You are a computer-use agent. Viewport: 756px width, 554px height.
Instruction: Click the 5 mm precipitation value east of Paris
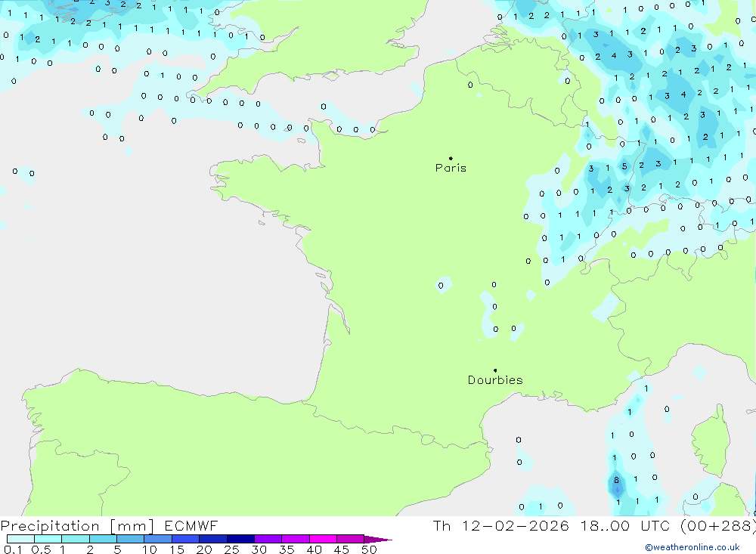[x=624, y=166]
